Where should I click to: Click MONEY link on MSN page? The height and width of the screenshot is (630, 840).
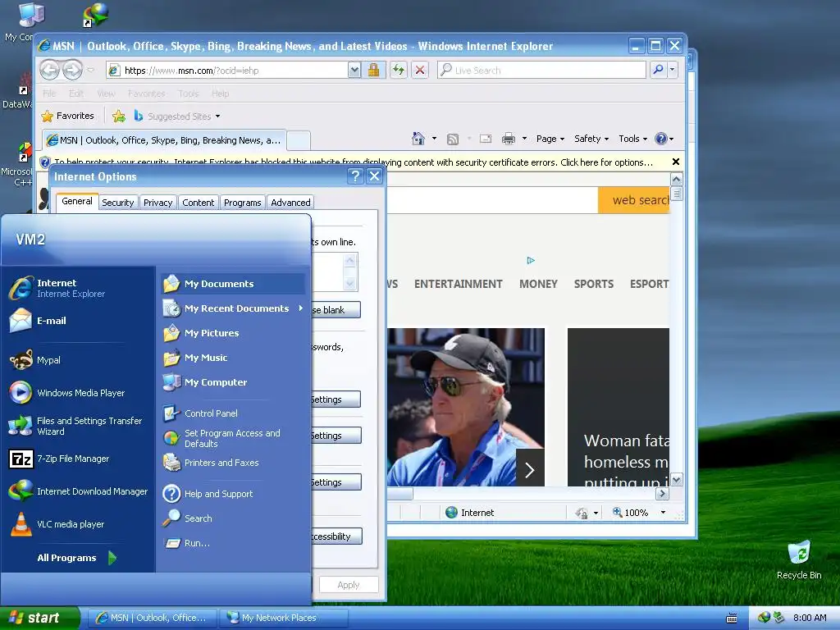(x=538, y=284)
